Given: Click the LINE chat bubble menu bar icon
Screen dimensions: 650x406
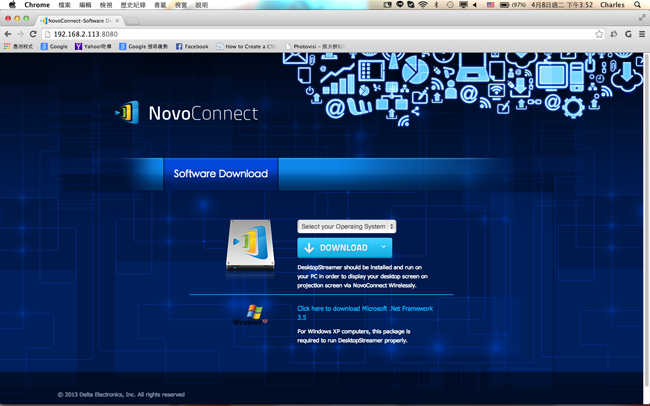Looking at the screenshot, I should 400,5.
